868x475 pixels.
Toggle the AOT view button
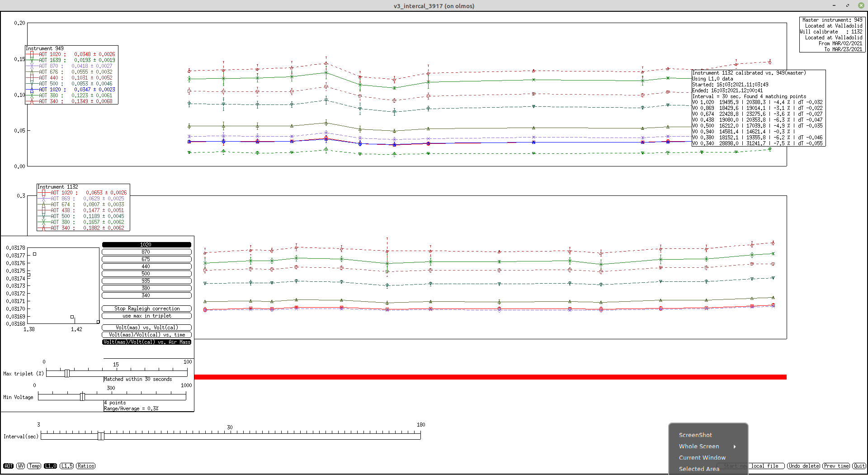tap(9, 466)
